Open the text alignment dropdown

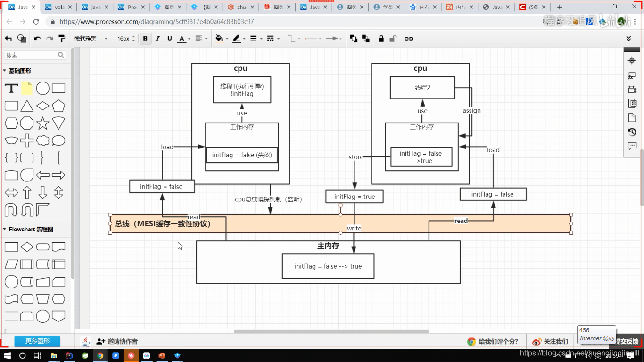(x=201, y=39)
